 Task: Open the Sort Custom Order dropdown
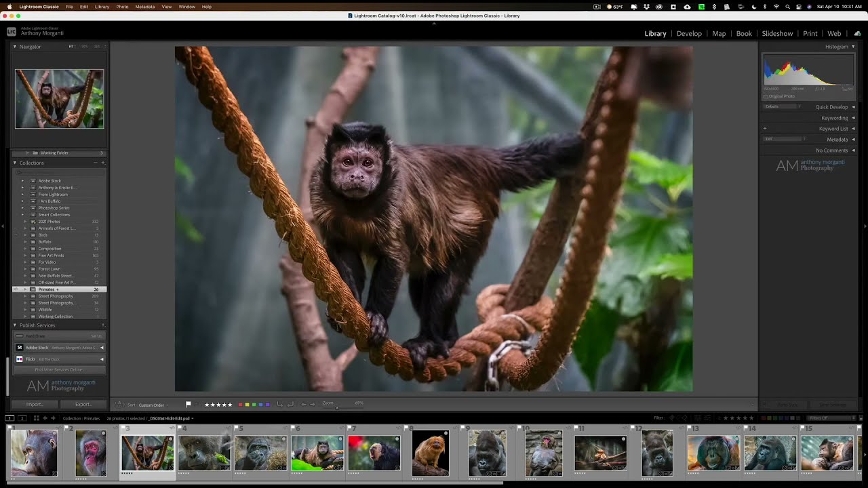(x=152, y=405)
